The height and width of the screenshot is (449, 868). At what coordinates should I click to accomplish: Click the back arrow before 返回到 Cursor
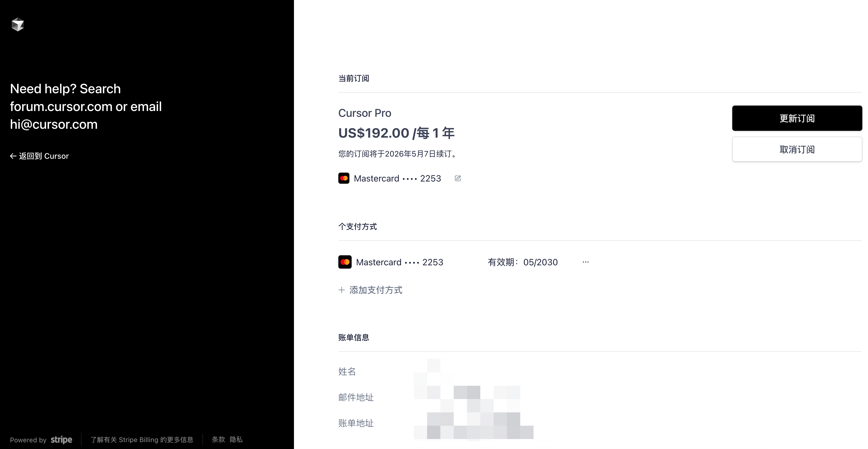[13, 156]
